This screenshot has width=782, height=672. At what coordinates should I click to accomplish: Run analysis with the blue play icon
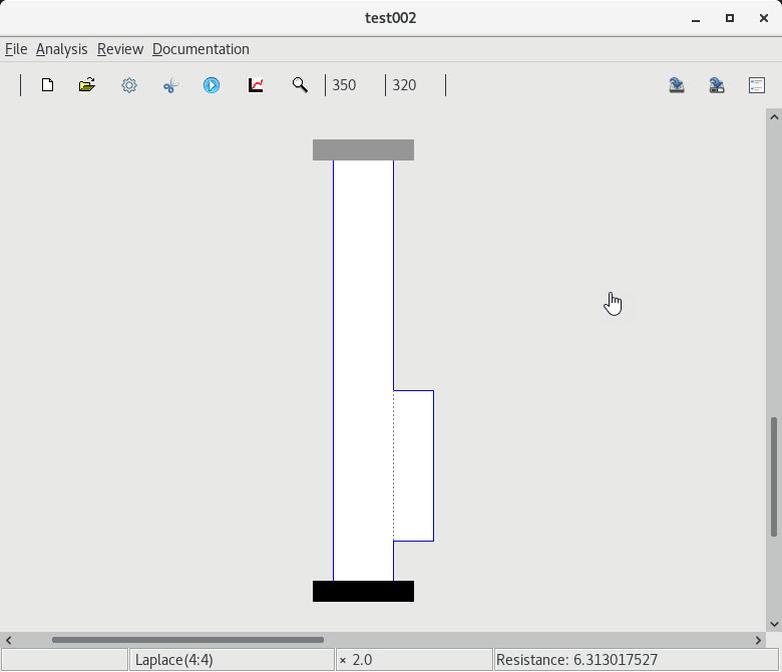(212, 85)
